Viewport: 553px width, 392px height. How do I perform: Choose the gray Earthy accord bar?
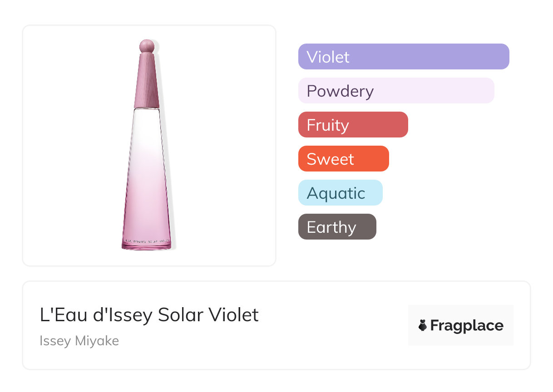point(337,227)
